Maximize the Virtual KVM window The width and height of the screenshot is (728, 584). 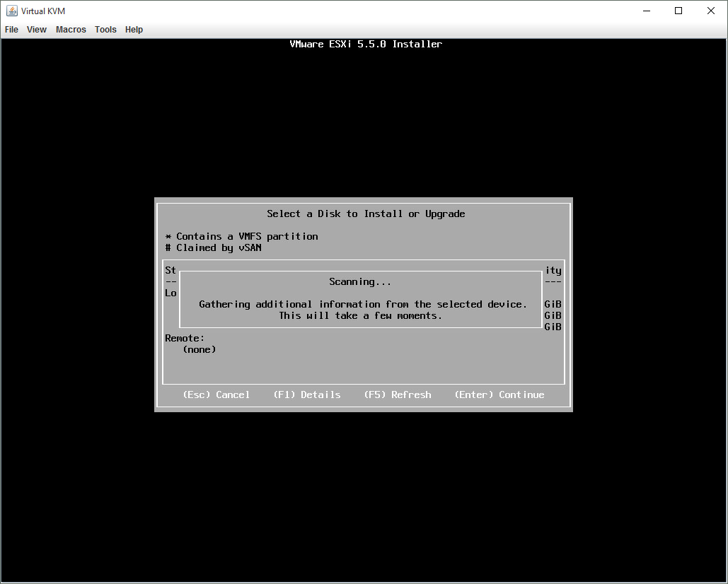tap(678, 11)
